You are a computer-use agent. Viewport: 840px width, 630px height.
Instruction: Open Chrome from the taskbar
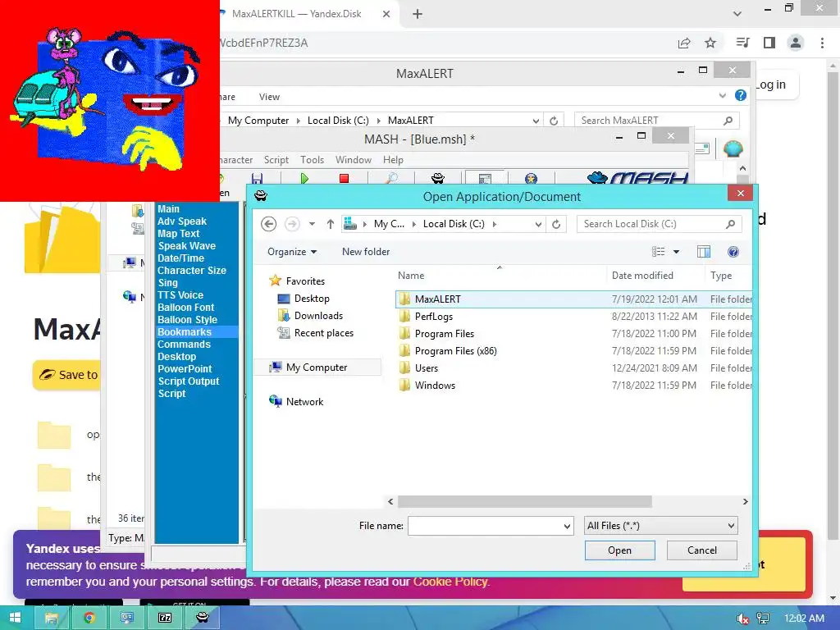point(89,619)
